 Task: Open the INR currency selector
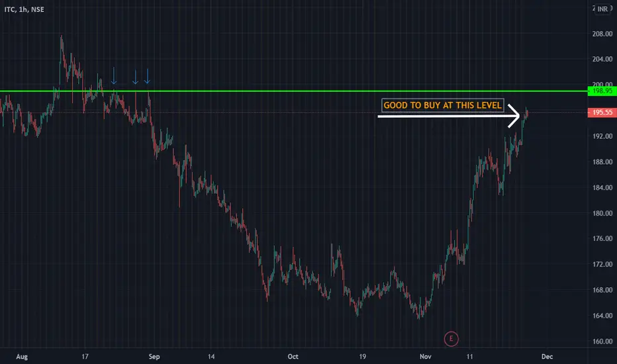pos(602,9)
